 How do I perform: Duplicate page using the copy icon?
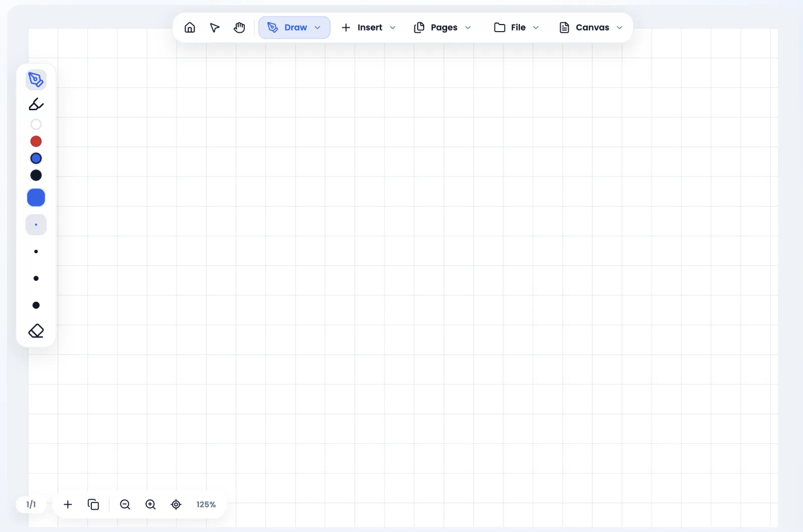(x=93, y=504)
